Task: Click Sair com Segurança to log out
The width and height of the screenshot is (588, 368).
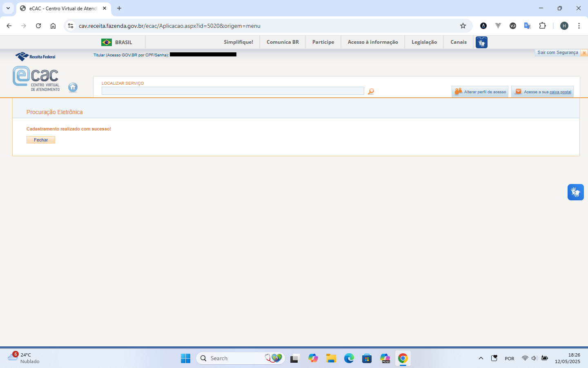Action: pyautogui.click(x=557, y=53)
